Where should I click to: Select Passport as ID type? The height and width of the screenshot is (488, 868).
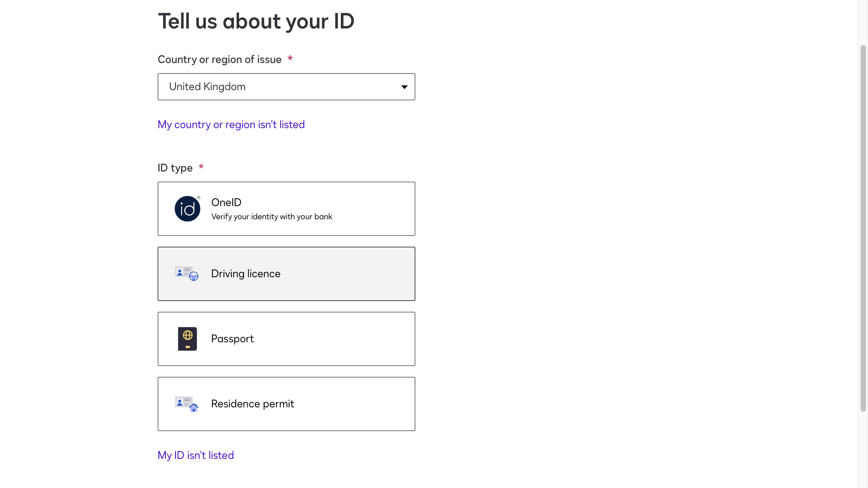pyautogui.click(x=232, y=339)
